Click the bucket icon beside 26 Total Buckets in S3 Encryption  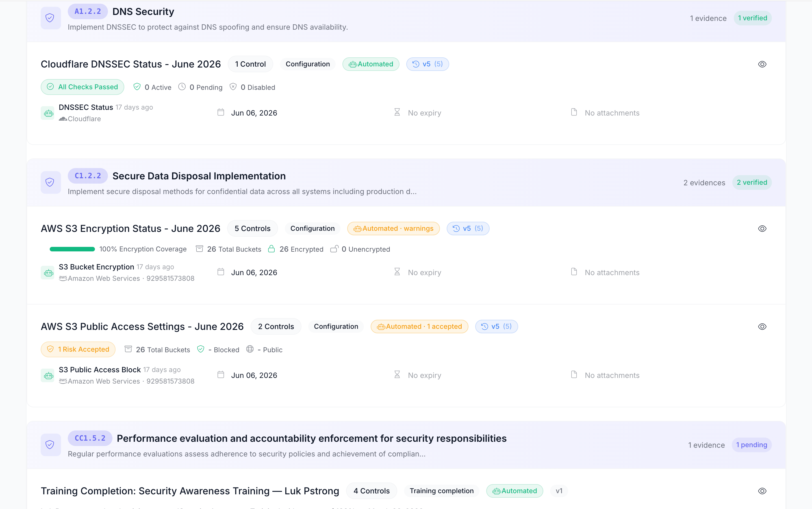click(x=199, y=249)
